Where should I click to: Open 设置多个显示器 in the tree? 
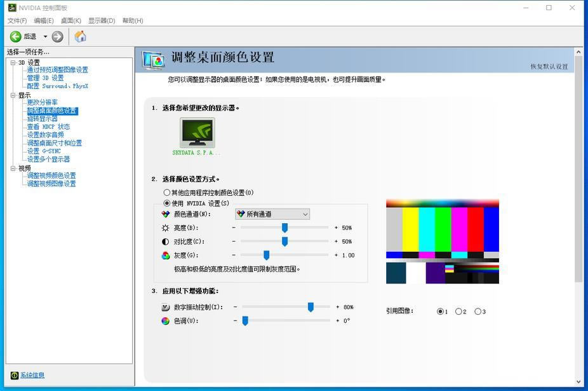48,159
